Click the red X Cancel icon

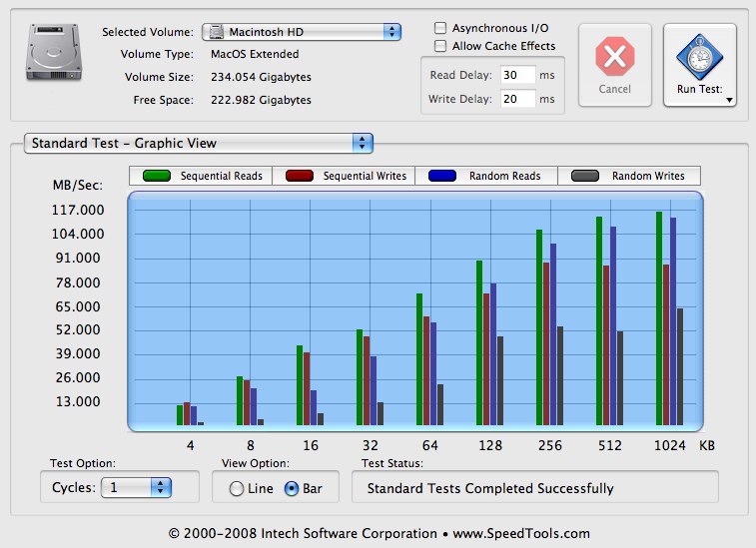(x=615, y=56)
